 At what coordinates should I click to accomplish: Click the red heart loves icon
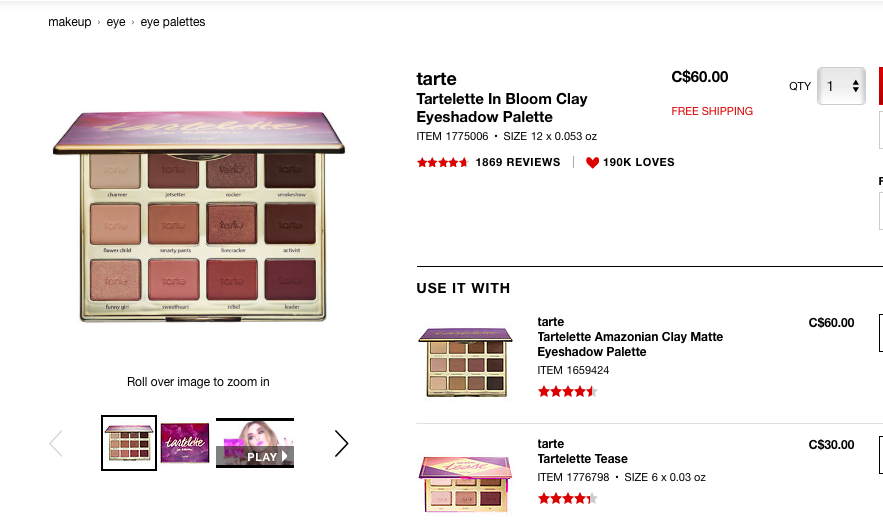coord(592,162)
